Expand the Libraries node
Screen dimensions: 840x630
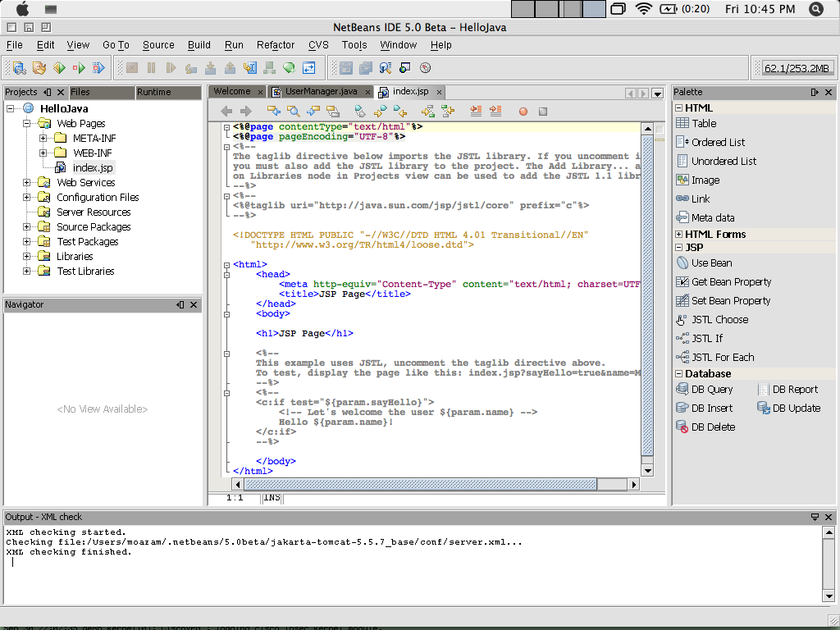pyautogui.click(x=26, y=257)
